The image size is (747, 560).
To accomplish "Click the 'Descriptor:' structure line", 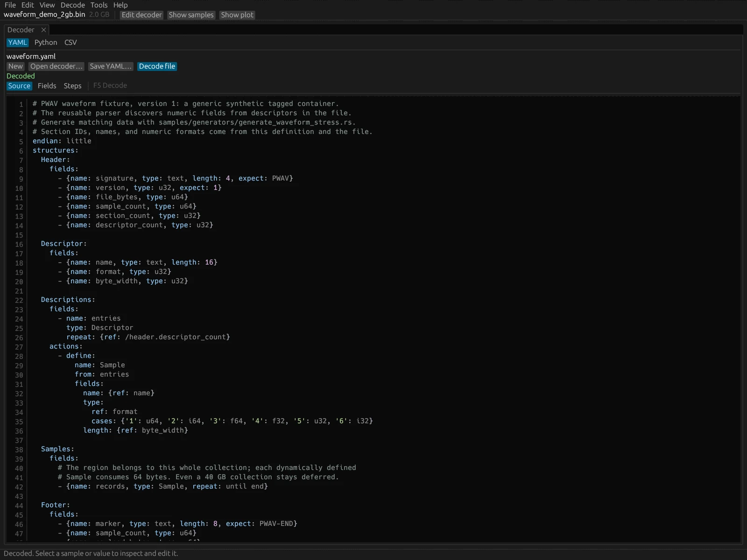I will [x=63, y=244].
